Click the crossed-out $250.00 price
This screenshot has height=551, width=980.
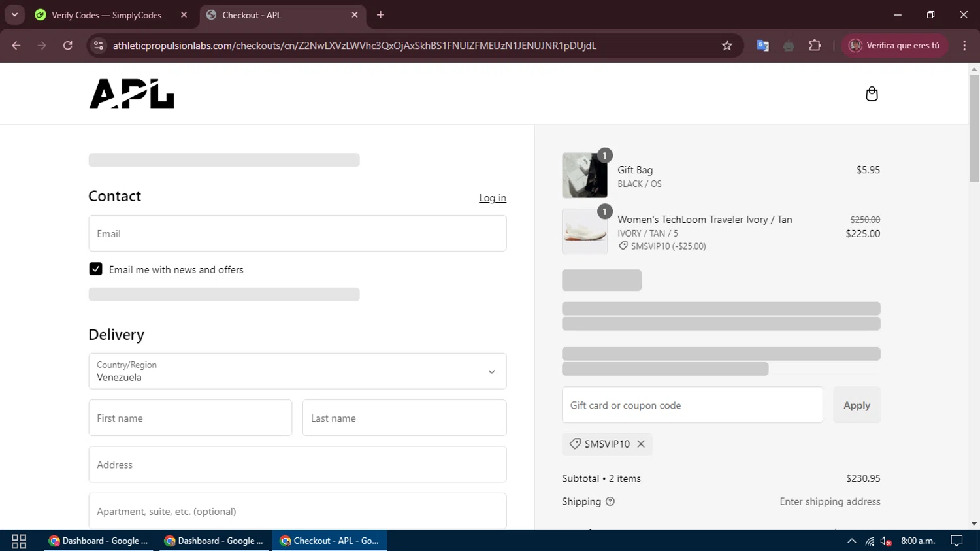[x=865, y=220]
